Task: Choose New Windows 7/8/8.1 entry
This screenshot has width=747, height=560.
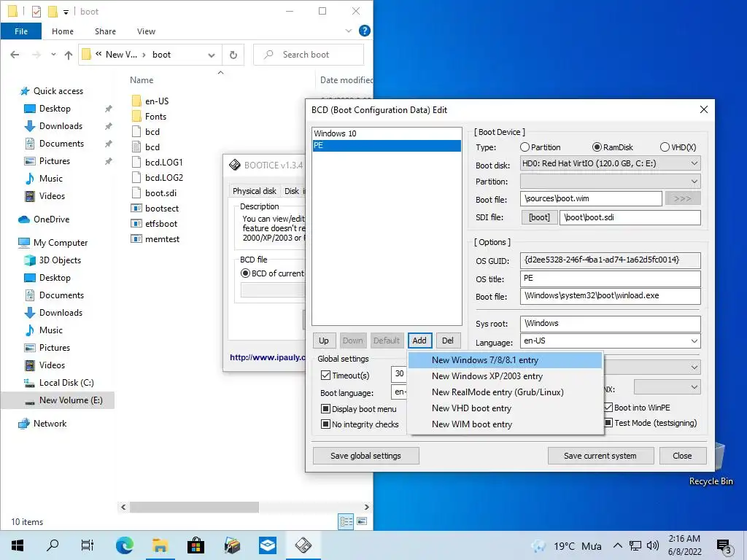Action: click(x=506, y=360)
